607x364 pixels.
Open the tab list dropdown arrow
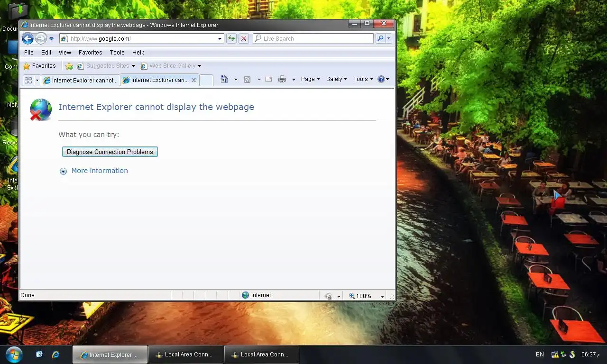click(37, 80)
